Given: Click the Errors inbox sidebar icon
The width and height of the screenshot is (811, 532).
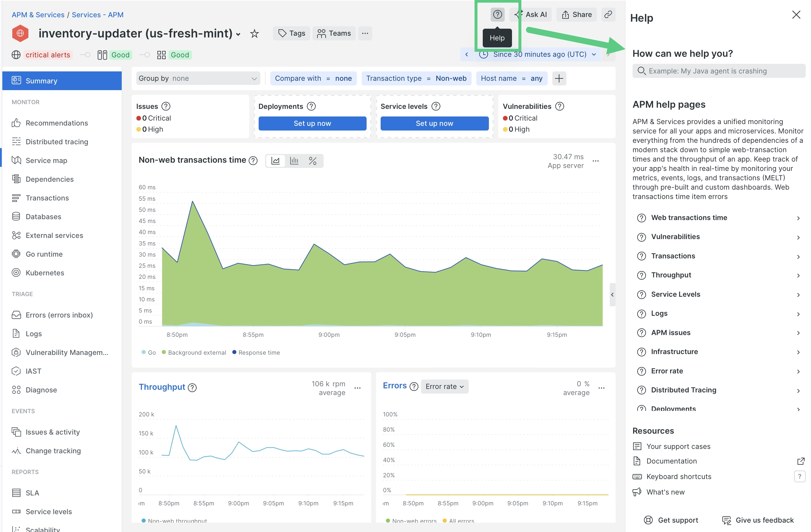Looking at the screenshot, I should (16, 315).
